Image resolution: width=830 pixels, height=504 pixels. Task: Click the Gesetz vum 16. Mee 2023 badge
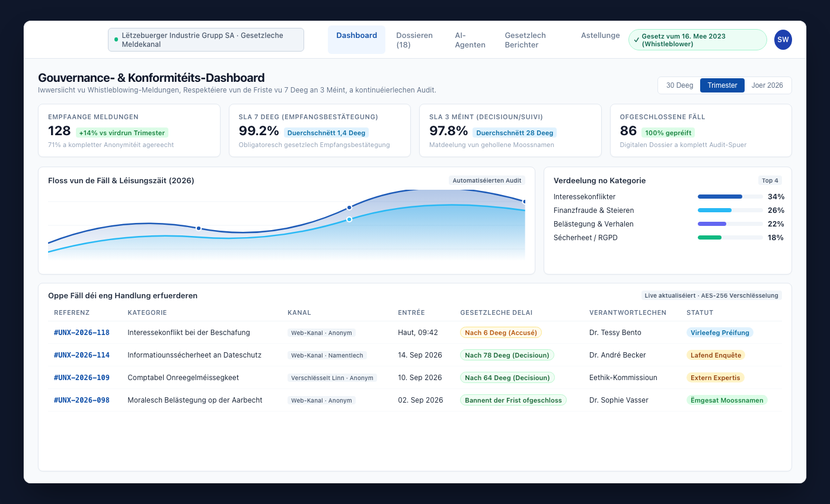(698, 40)
